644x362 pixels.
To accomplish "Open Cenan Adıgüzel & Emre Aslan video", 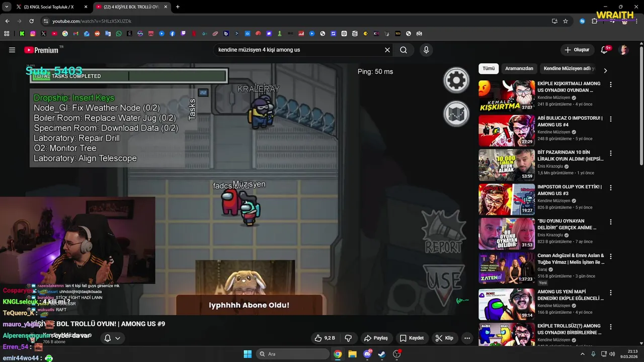I will (x=571, y=259).
